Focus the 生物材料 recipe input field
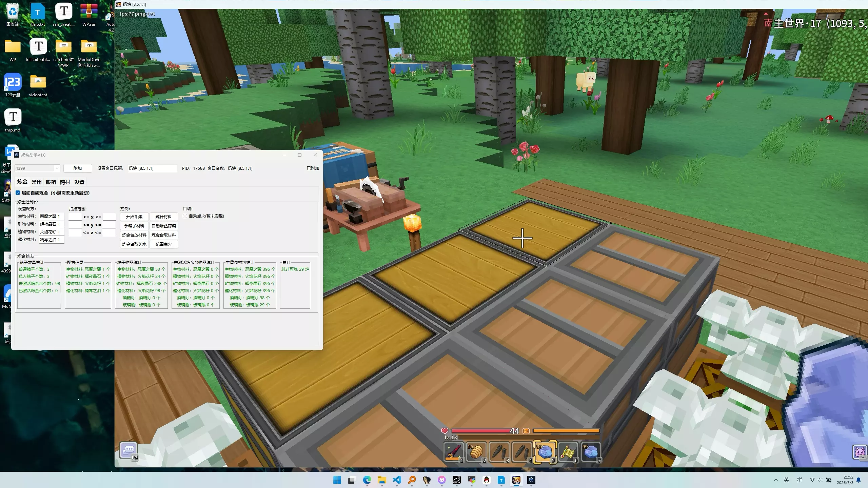 click(52, 217)
